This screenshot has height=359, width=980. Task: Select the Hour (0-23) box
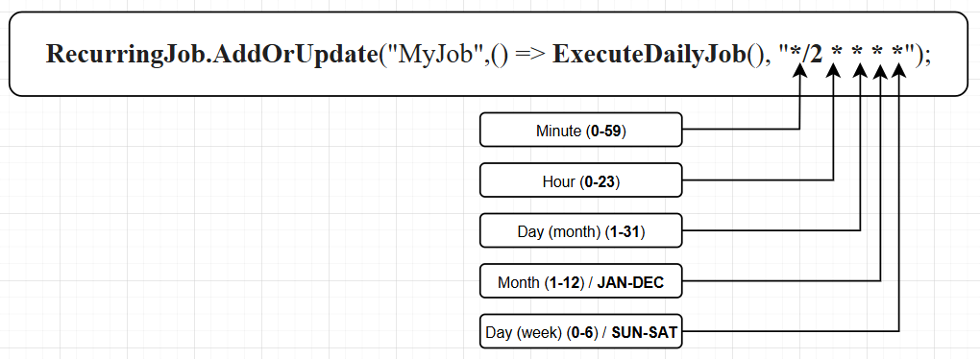580,180
